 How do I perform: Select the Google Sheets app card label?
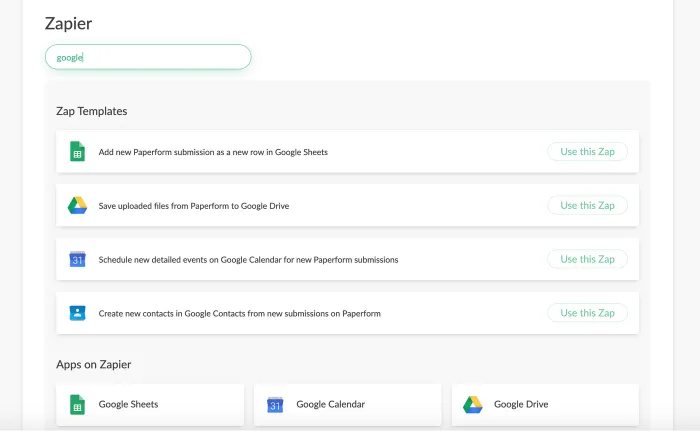click(x=128, y=405)
